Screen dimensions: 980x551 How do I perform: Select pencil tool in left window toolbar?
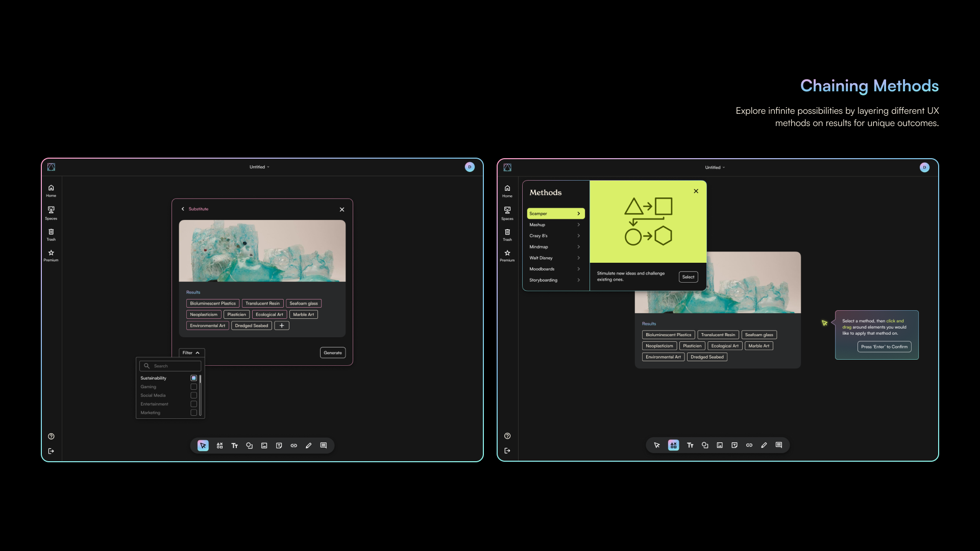point(308,445)
